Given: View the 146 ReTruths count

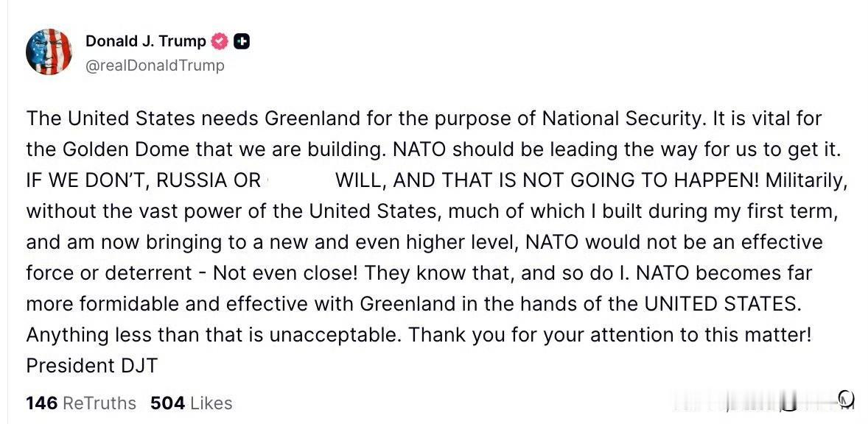Looking at the screenshot, I should coord(81,403).
